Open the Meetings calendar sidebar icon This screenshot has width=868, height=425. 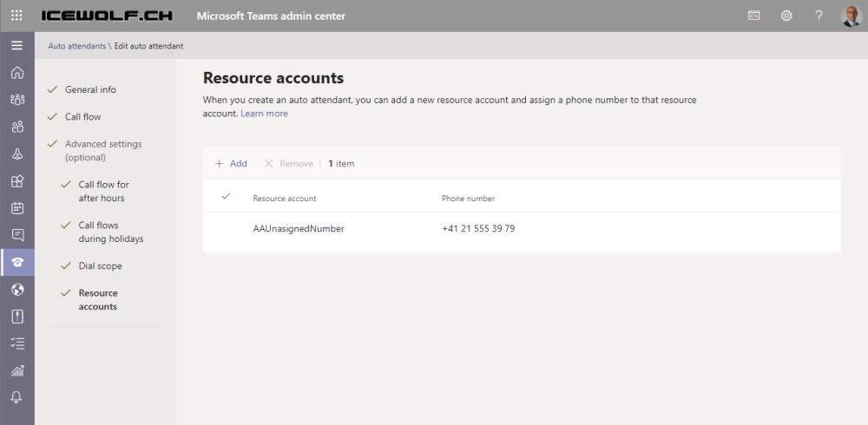pyautogui.click(x=17, y=208)
